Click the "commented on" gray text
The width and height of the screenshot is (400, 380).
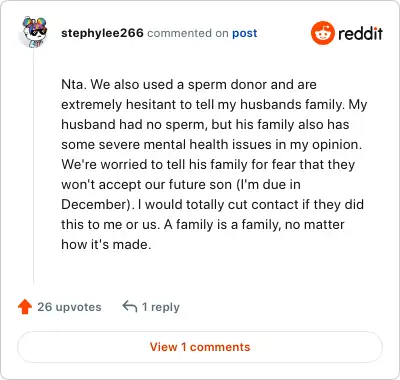[188, 33]
